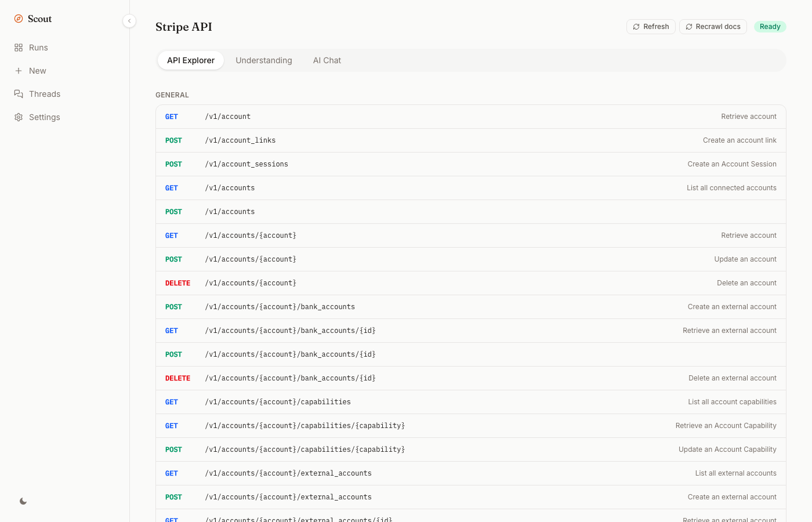Viewport: 812px width, 522px height.
Task: Open POST /v1/account_sessions endpoint
Action: coord(471,164)
